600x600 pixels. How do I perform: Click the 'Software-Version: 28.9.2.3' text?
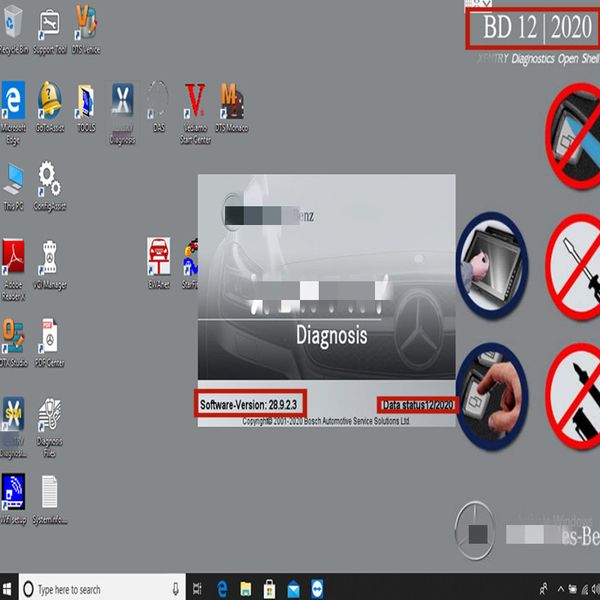pyautogui.click(x=249, y=405)
